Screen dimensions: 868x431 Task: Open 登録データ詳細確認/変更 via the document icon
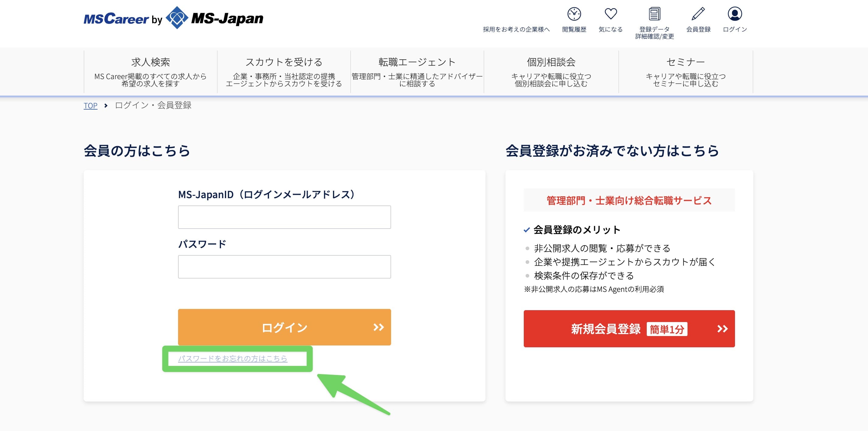click(655, 14)
